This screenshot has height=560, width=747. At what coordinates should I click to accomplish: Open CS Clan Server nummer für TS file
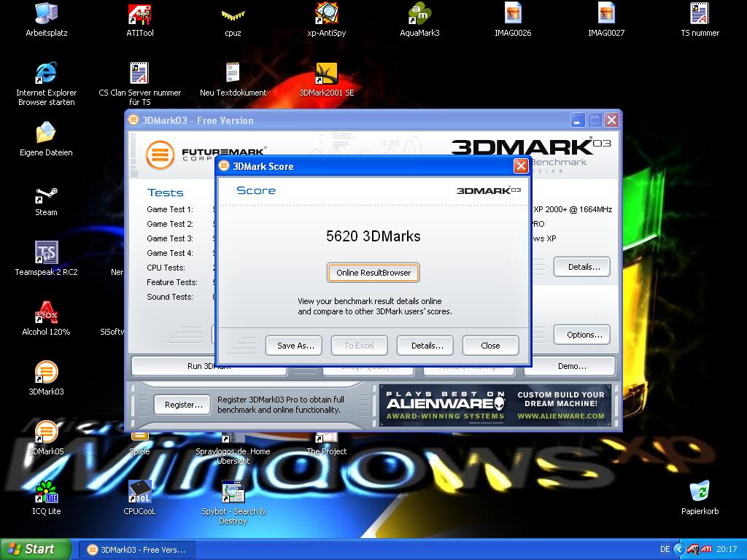click(x=139, y=83)
